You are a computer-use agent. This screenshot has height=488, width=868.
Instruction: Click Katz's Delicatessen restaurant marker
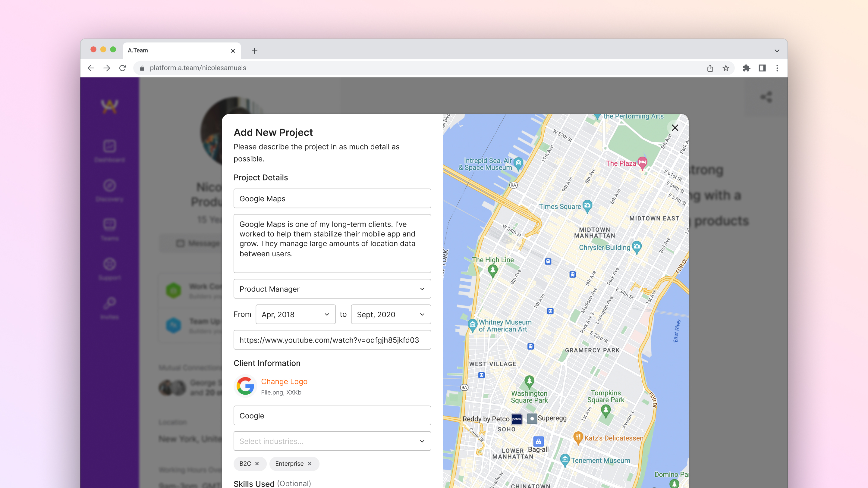click(x=578, y=437)
